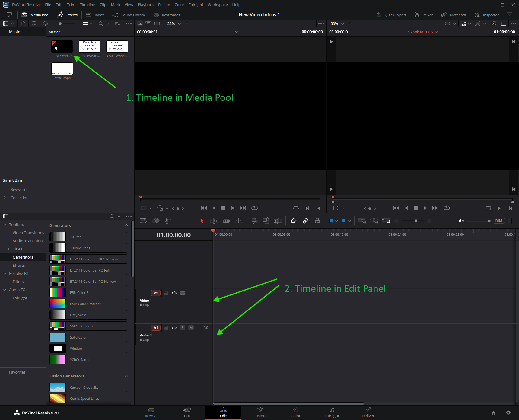Collapse the Generators list section
This screenshot has width=519, height=420.
126,225
